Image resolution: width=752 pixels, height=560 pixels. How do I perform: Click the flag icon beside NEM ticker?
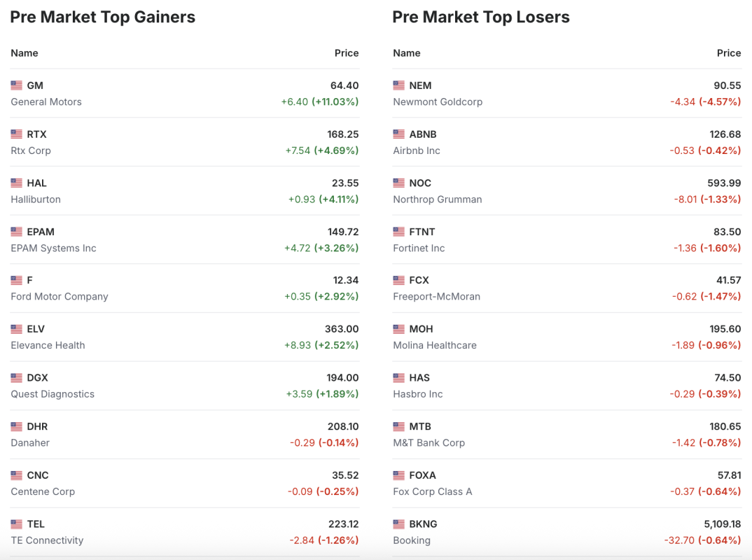[399, 85]
